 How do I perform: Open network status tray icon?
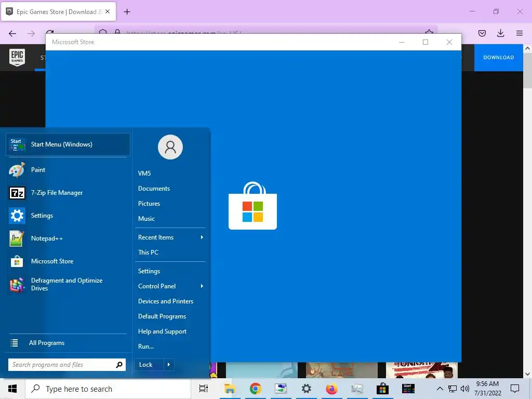453,389
